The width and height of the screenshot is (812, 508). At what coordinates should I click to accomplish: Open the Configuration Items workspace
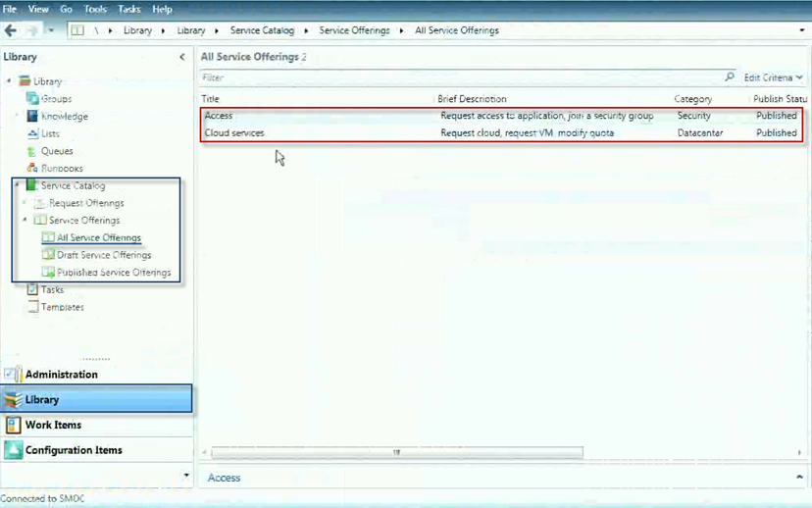coord(74,451)
